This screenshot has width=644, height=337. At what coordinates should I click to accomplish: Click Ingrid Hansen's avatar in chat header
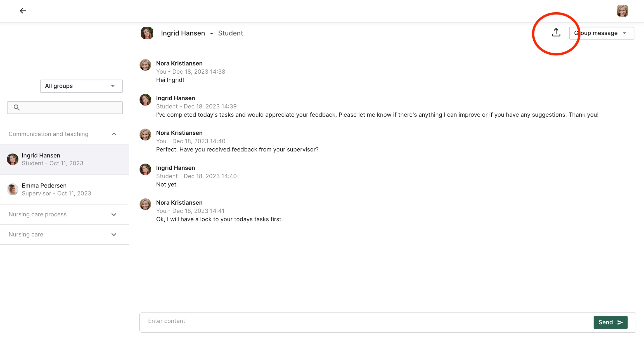point(147,33)
